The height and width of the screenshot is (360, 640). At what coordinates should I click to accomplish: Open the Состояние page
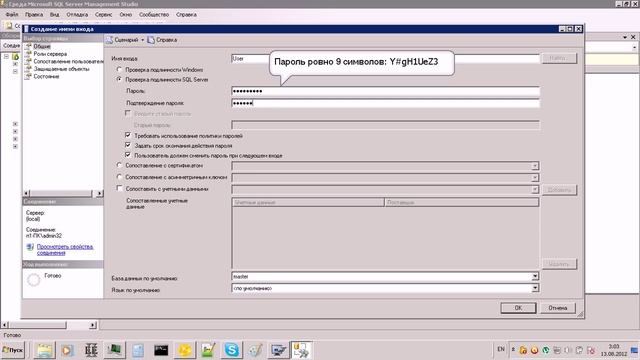point(46,76)
